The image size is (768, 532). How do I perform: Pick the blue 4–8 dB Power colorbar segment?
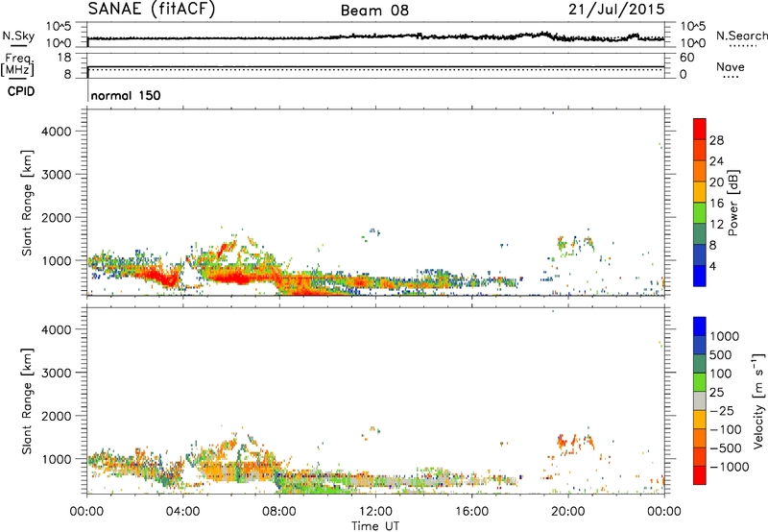[700, 255]
